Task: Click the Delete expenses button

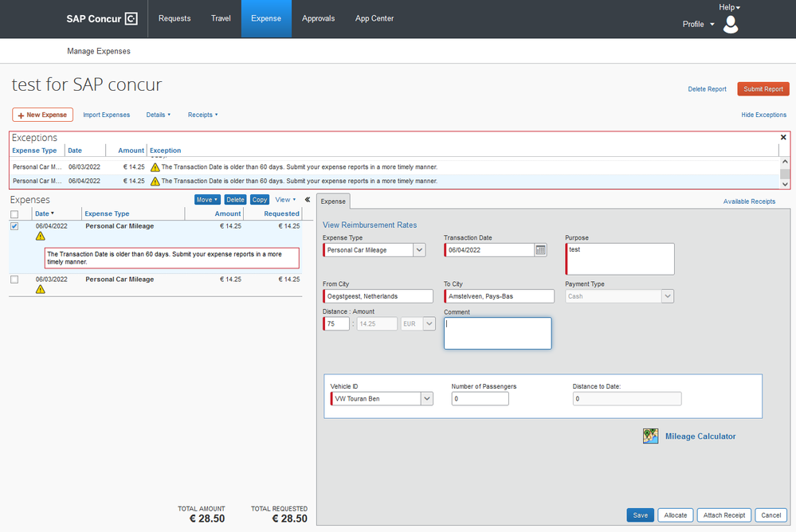Action: pyautogui.click(x=235, y=200)
